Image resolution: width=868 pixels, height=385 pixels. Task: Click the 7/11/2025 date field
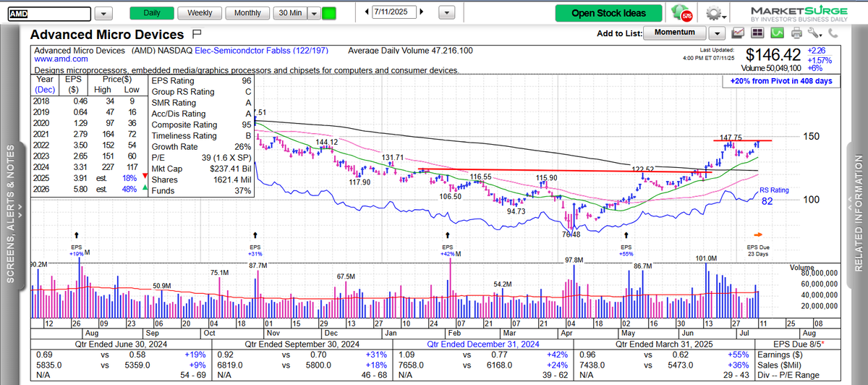[393, 13]
